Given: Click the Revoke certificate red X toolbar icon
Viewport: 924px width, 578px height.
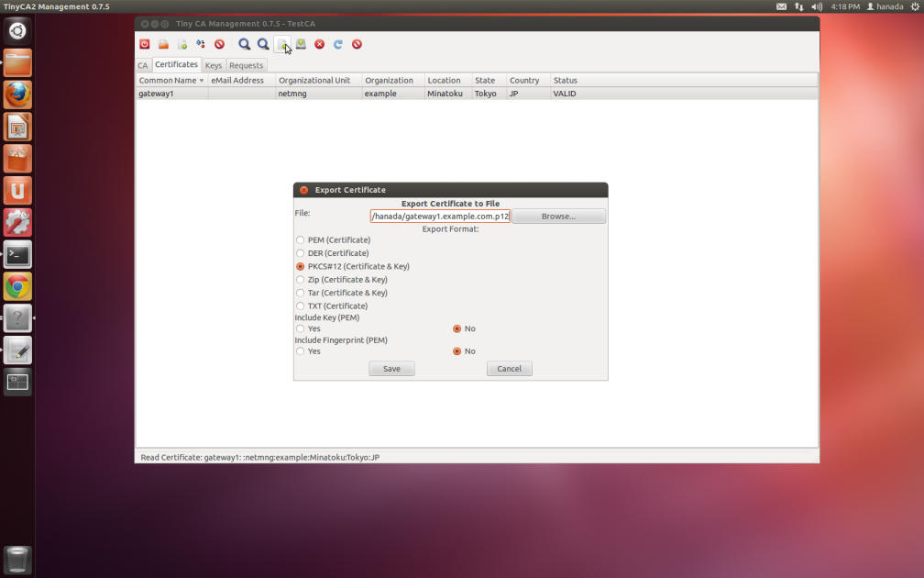Looking at the screenshot, I should (320, 44).
